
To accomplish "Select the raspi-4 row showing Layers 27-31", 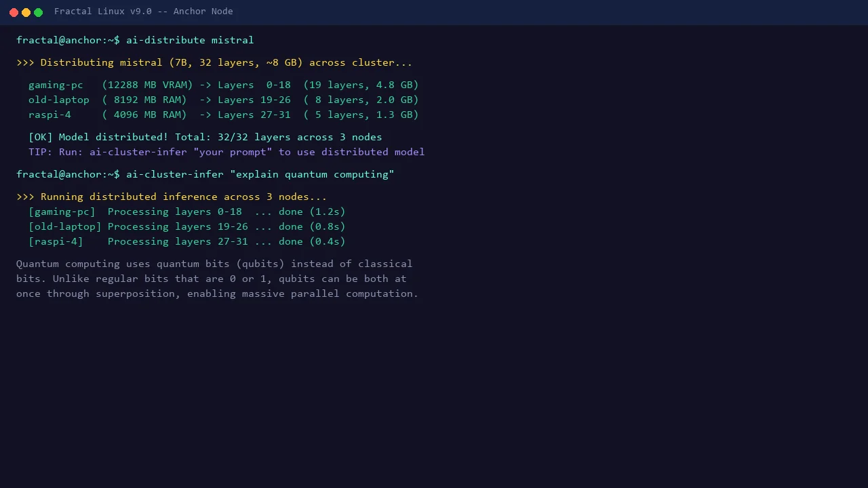I will pyautogui.click(x=224, y=115).
